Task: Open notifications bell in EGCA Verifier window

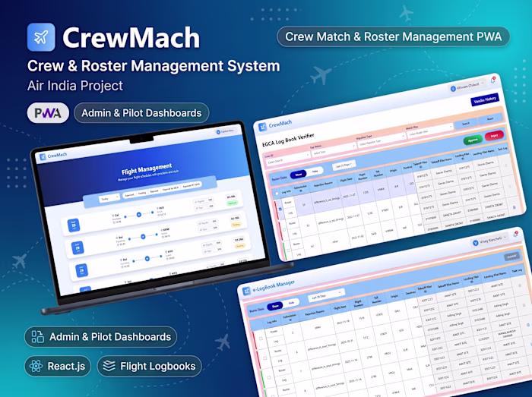Action: coord(492,80)
